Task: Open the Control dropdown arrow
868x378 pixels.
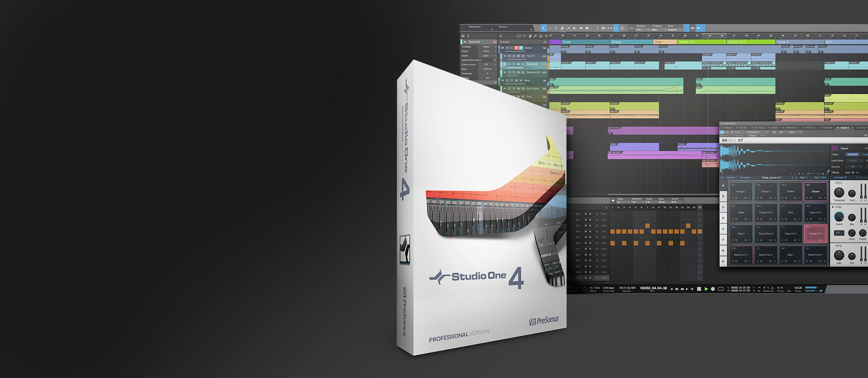Action: (531, 30)
